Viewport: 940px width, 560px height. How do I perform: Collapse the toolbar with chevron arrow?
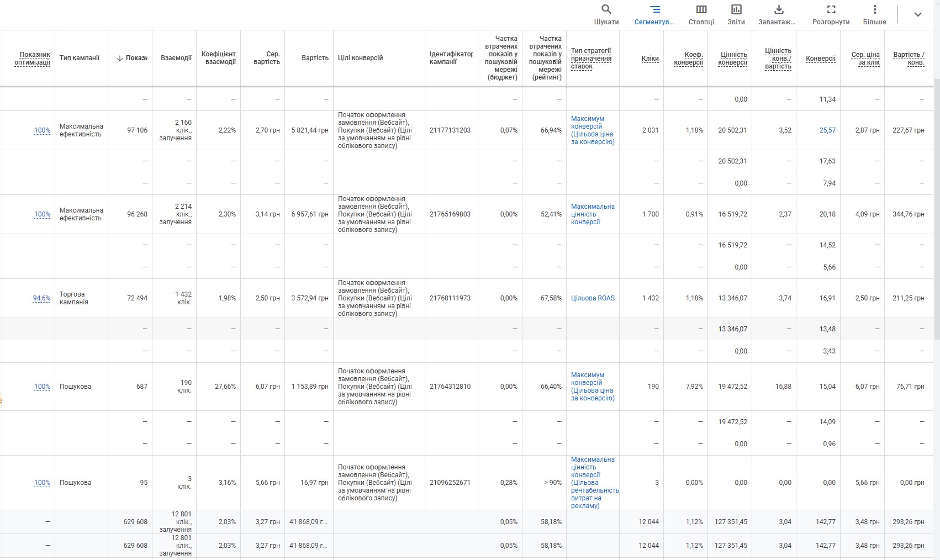(x=917, y=14)
